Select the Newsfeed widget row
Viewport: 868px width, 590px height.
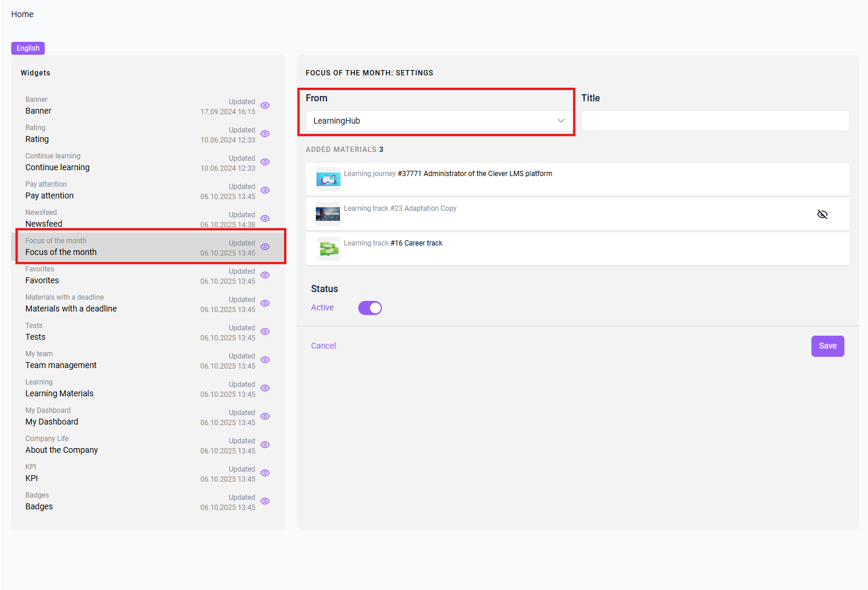148,218
